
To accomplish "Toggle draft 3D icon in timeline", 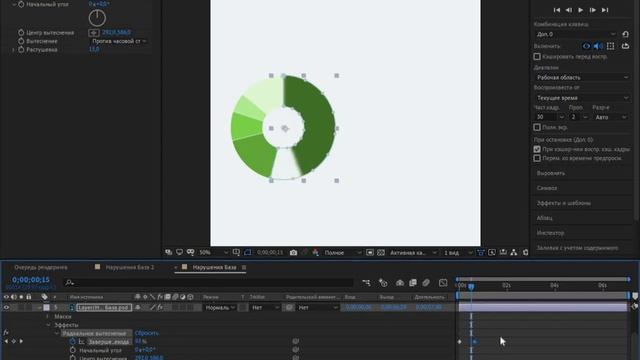I will pyautogui.click(x=383, y=282).
